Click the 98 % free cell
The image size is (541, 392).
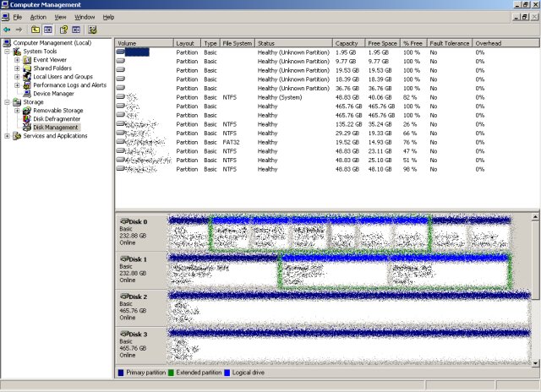click(x=410, y=169)
